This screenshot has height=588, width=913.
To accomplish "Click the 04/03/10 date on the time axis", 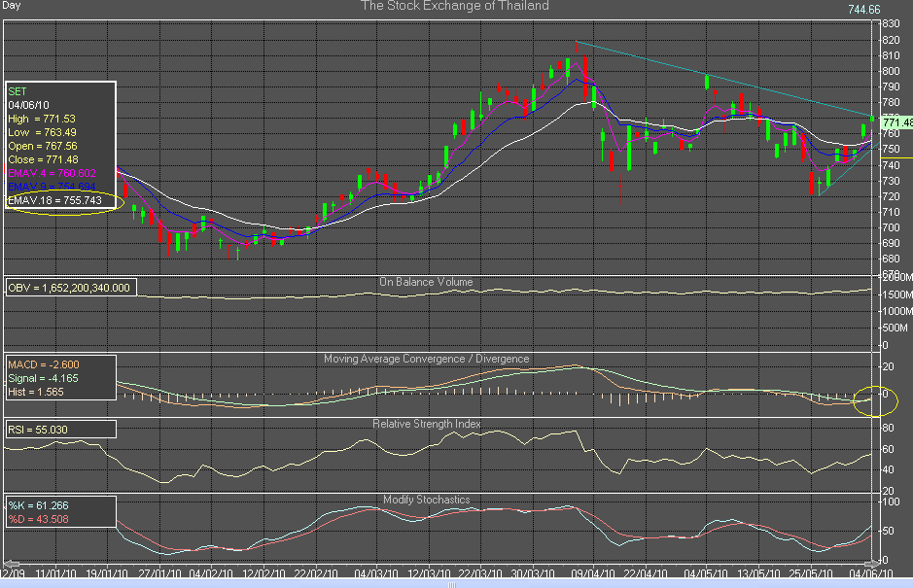I will click(376, 573).
